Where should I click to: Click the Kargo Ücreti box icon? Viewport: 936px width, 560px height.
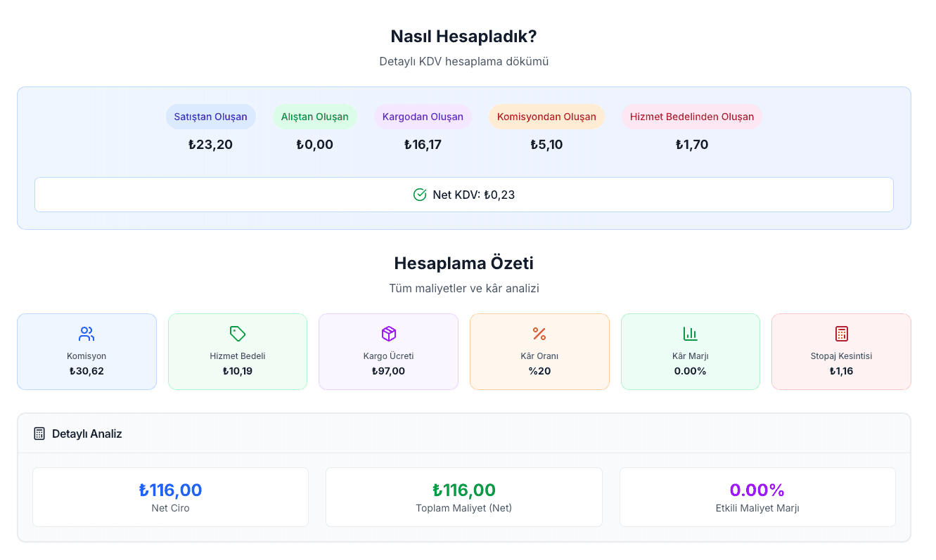[388, 334]
